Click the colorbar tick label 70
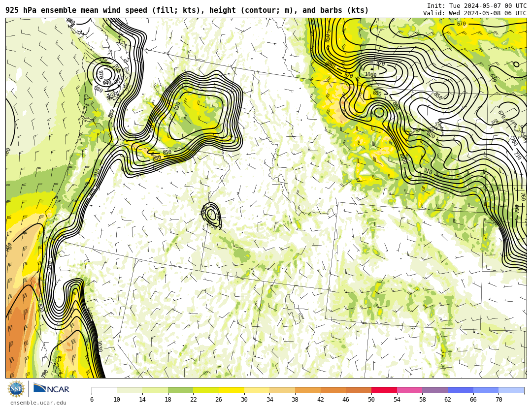 pos(499,400)
